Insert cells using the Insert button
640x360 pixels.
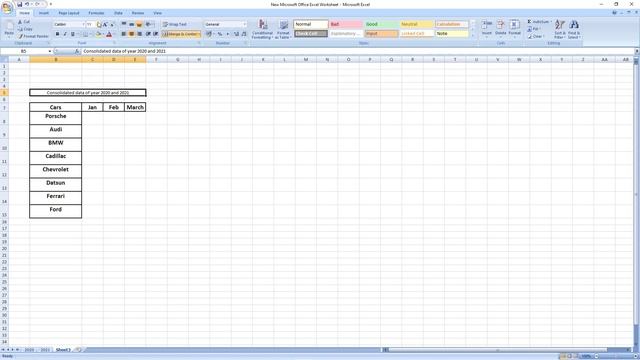(487, 29)
